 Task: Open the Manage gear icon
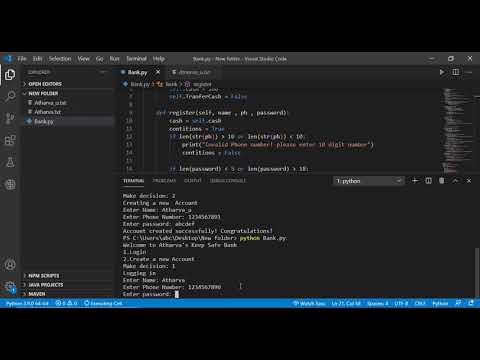10,286
